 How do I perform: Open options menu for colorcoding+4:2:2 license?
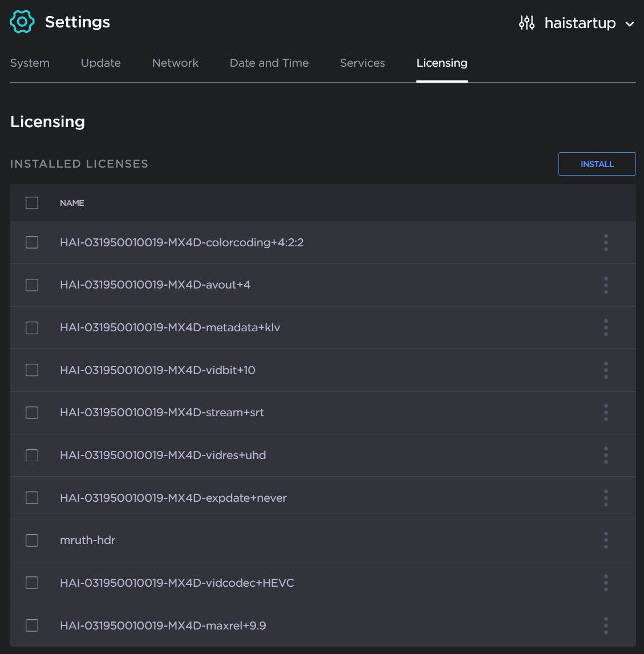pos(606,242)
